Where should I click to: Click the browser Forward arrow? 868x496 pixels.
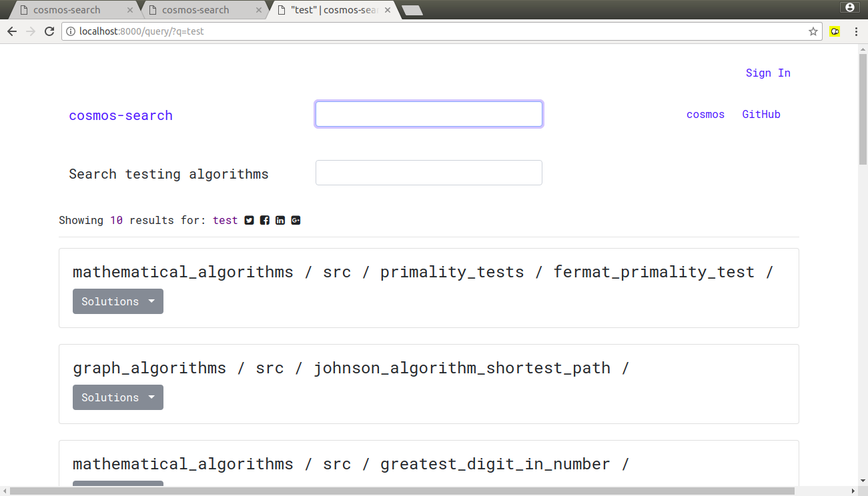coord(31,31)
